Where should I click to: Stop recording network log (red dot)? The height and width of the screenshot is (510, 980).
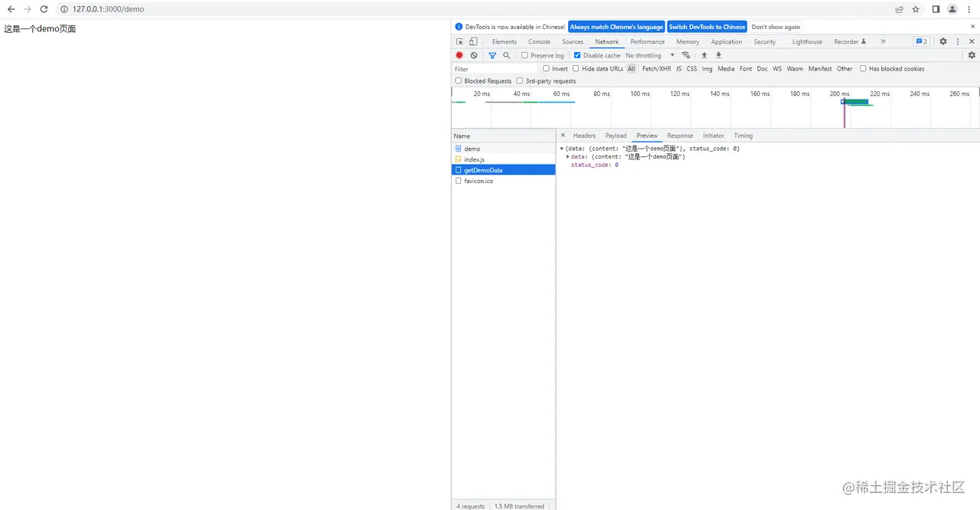coord(459,55)
